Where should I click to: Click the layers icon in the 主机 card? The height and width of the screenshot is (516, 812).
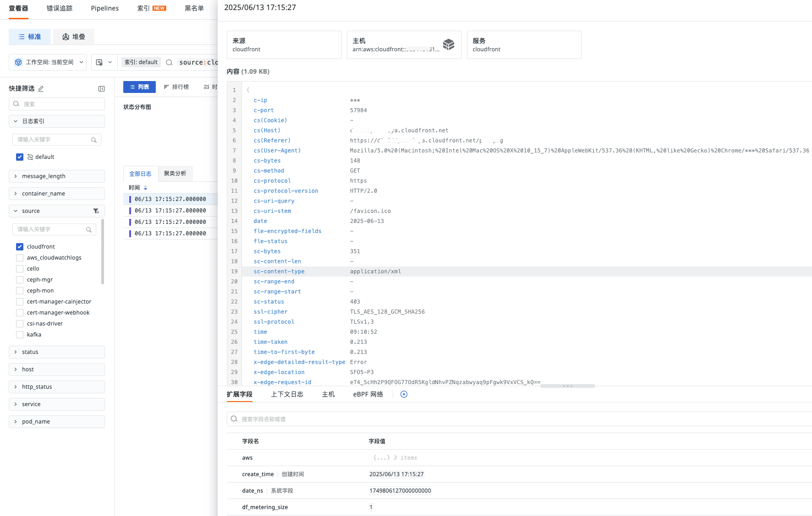click(x=448, y=44)
